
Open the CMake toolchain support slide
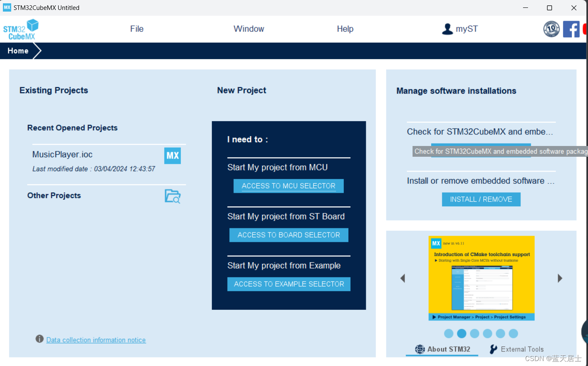click(x=482, y=278)
